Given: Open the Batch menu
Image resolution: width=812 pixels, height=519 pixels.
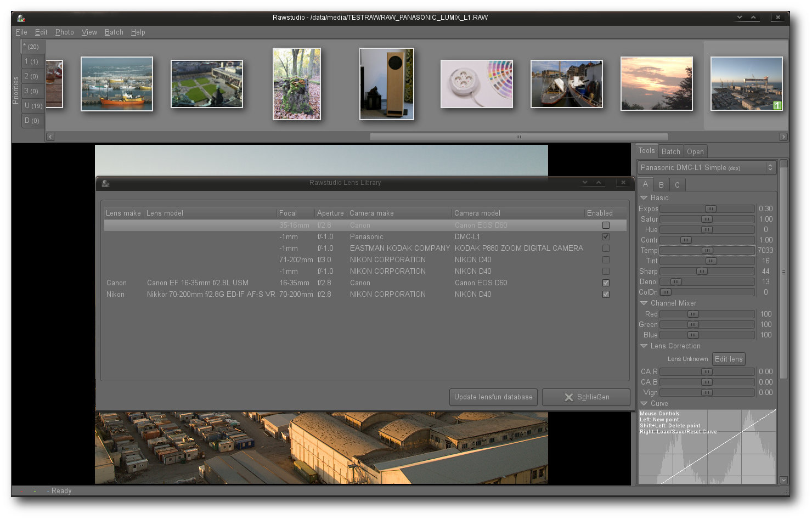Looking at the screenshot, I should pyautogui.click(x=114, y=32).
